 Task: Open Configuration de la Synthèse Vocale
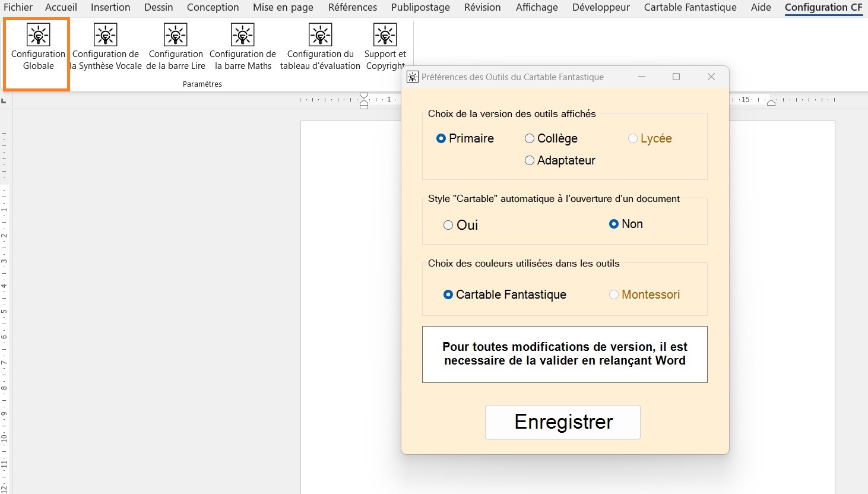click(x=106, y=47)
